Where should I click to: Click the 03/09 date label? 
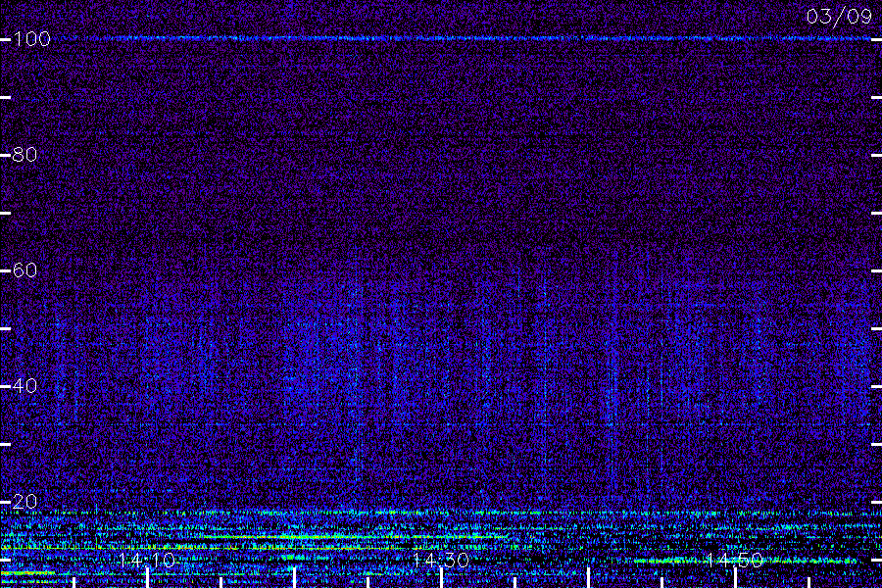tap(839, 17)
